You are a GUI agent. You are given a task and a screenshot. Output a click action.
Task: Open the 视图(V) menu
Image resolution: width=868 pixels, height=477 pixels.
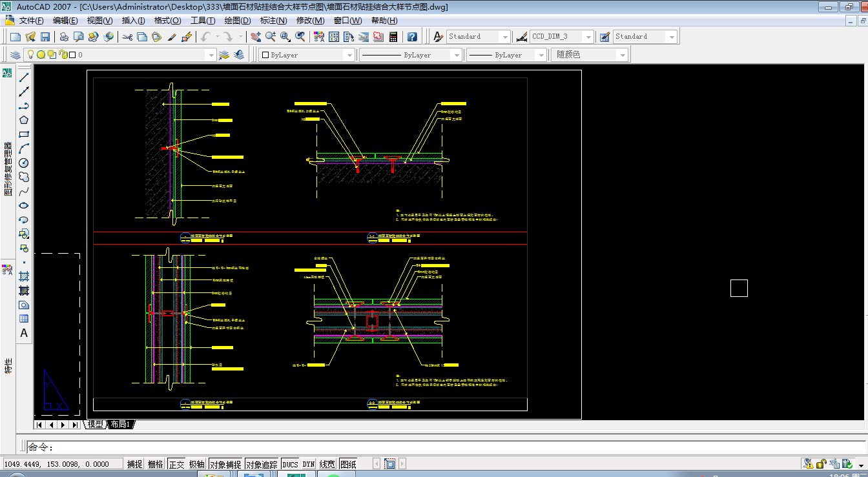99,21
